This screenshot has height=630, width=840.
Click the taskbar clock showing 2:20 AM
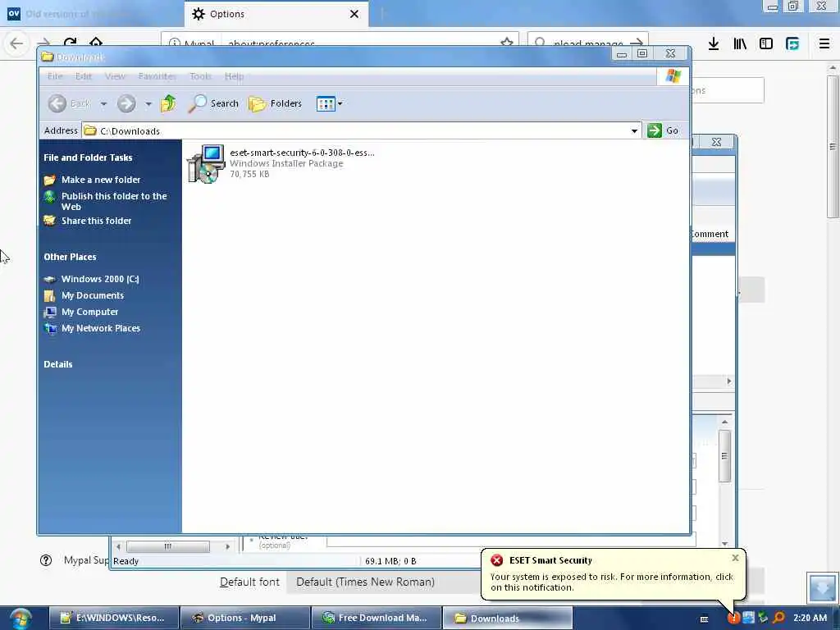pos(810,618)
